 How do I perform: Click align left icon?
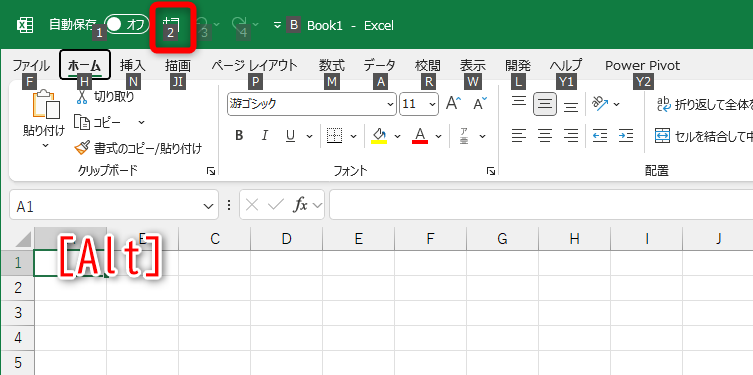pos(518,136)
